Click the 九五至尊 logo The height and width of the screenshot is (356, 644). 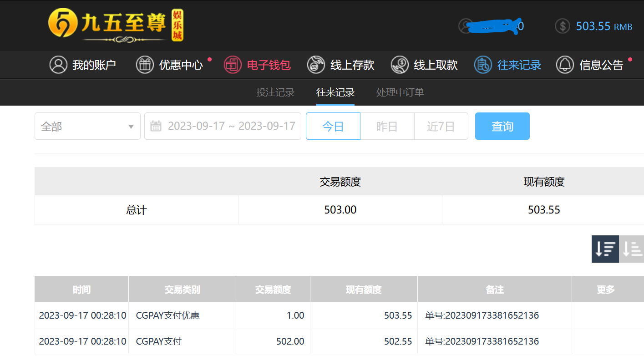[x=116, y=25]
